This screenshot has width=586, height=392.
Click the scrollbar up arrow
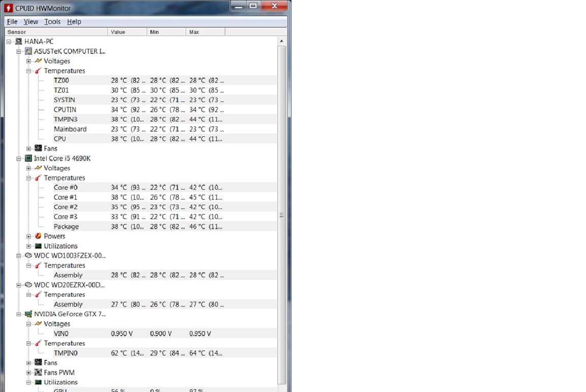(x=282, y=41)
